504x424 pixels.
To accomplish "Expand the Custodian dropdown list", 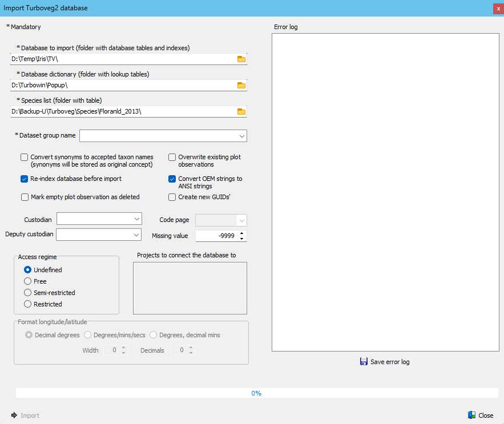I will [136, 219].
